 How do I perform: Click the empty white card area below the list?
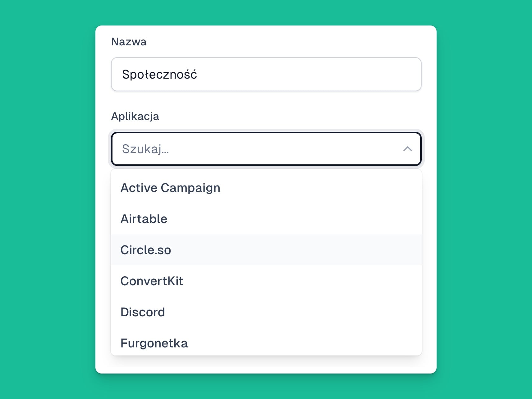click(x=266, y=364)
